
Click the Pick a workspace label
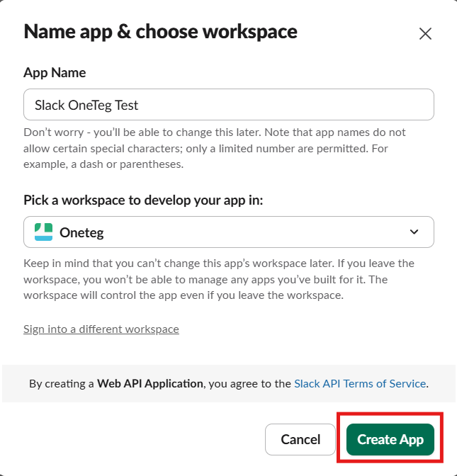143,200
